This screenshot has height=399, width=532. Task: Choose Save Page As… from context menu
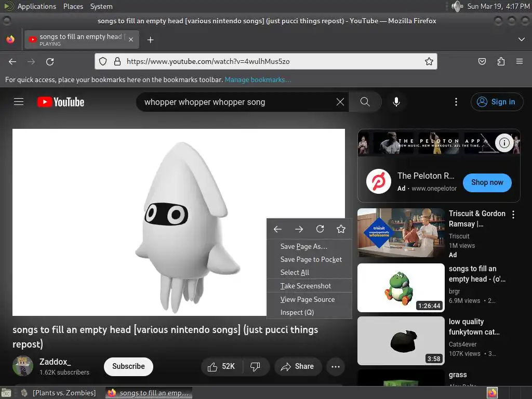click(x=310, y=246)
